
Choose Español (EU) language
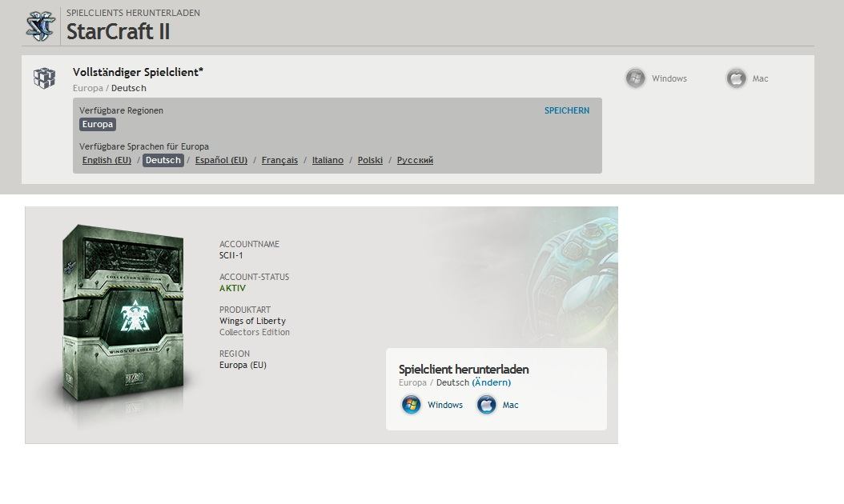221,160
